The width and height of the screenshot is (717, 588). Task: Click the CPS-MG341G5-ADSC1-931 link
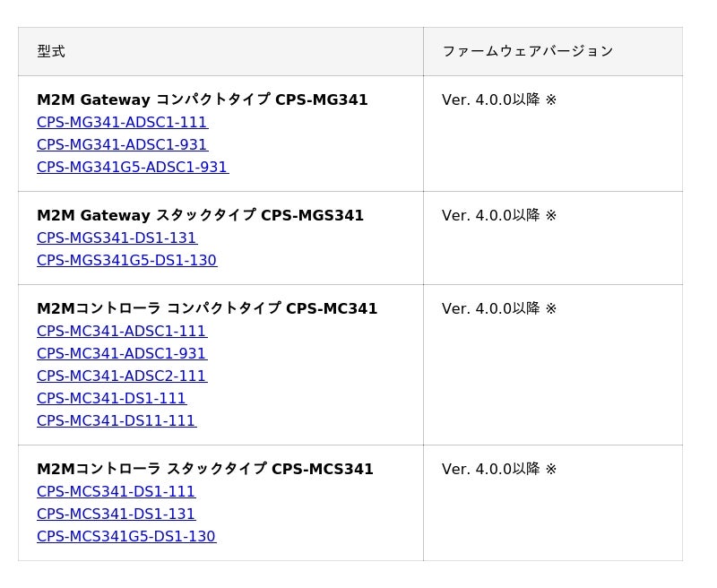pyautogui.click(x=133, y=168)
